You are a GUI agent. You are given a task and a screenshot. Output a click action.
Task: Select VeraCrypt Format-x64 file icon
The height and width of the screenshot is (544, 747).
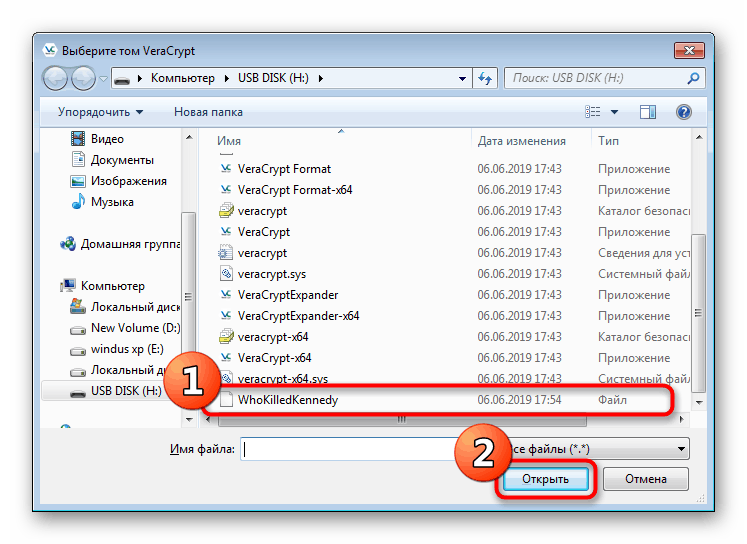226,190
